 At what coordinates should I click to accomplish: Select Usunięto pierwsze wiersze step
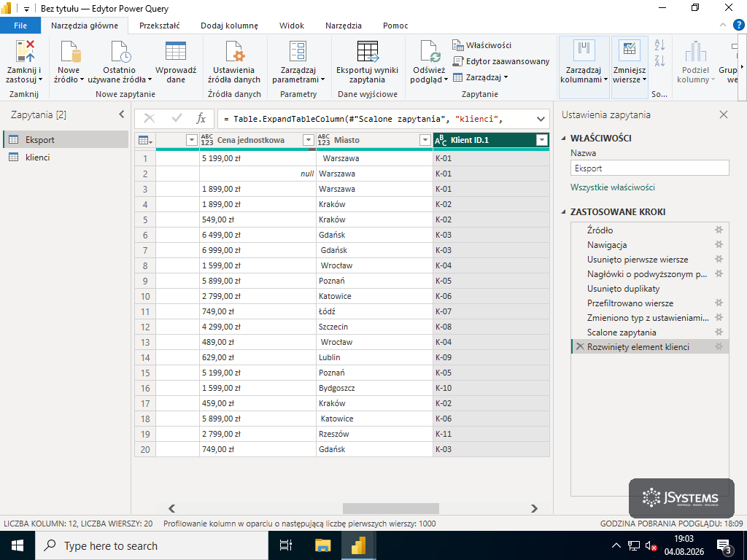click(x=650, y=260)
